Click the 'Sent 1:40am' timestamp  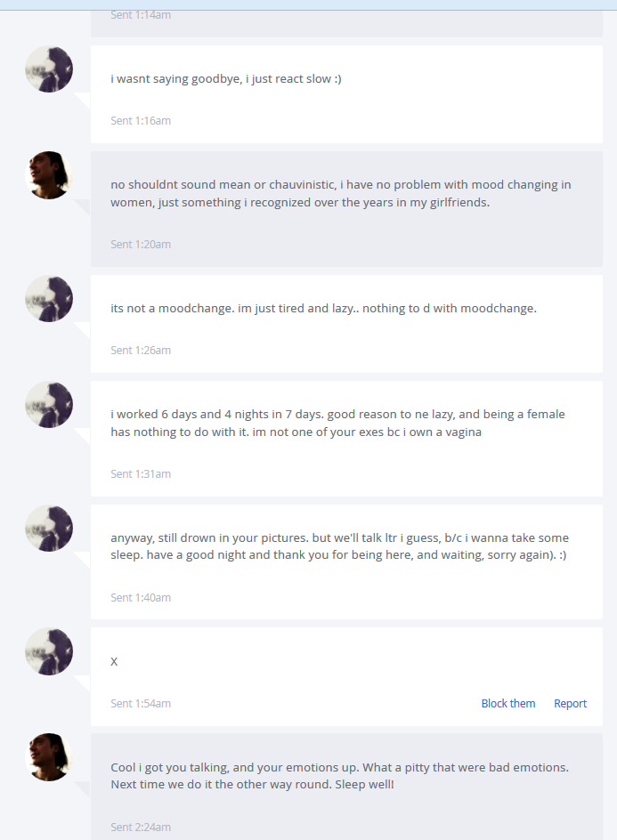click(141, 597)
